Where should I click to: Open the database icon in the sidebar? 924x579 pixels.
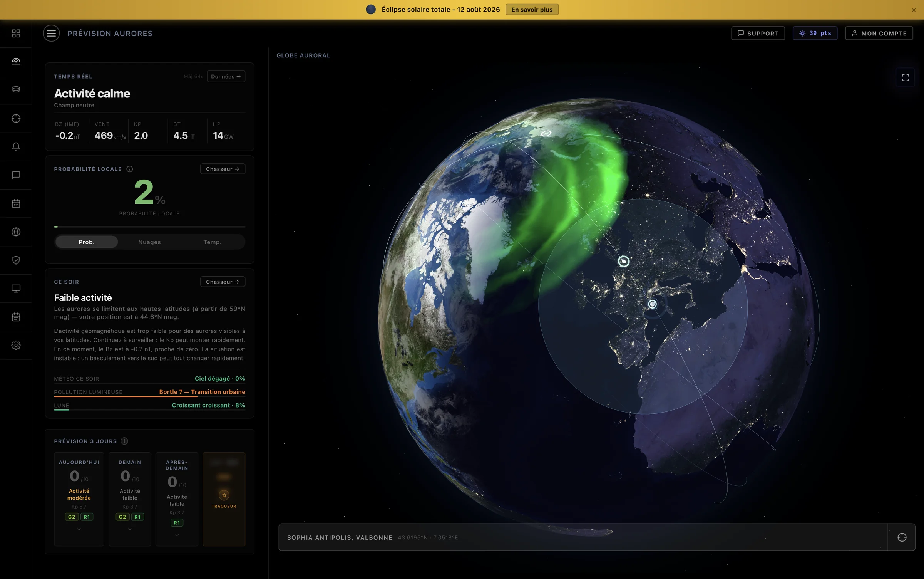pos(16,90)
